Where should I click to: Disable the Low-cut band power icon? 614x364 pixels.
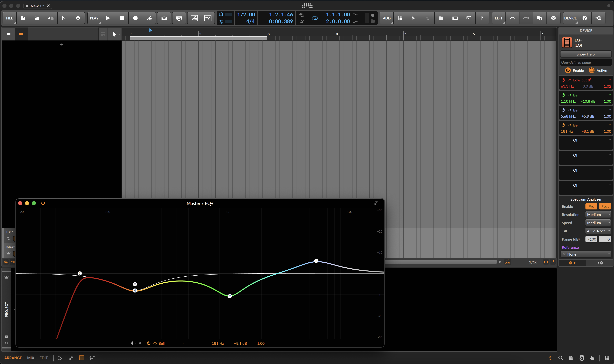[x=563, y=80]
